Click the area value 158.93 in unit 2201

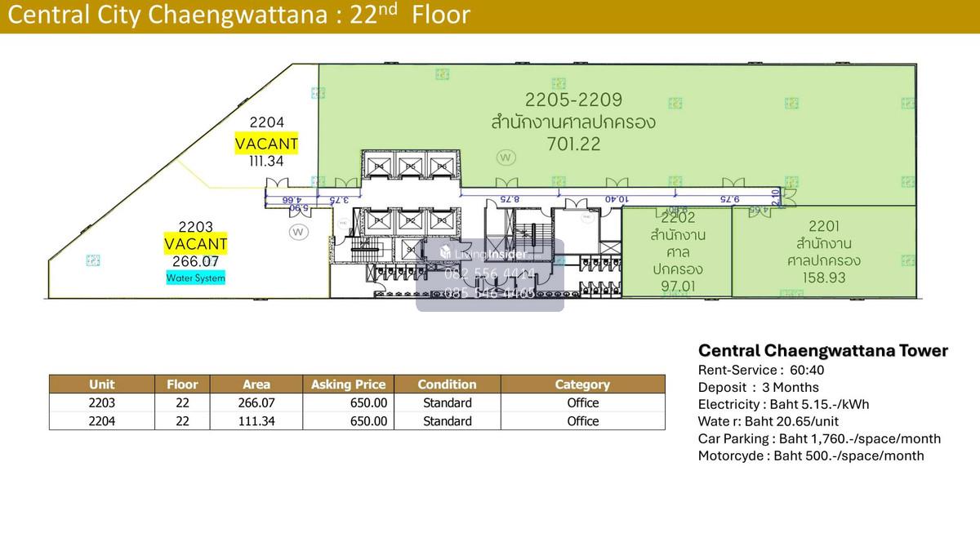[823, 278]
